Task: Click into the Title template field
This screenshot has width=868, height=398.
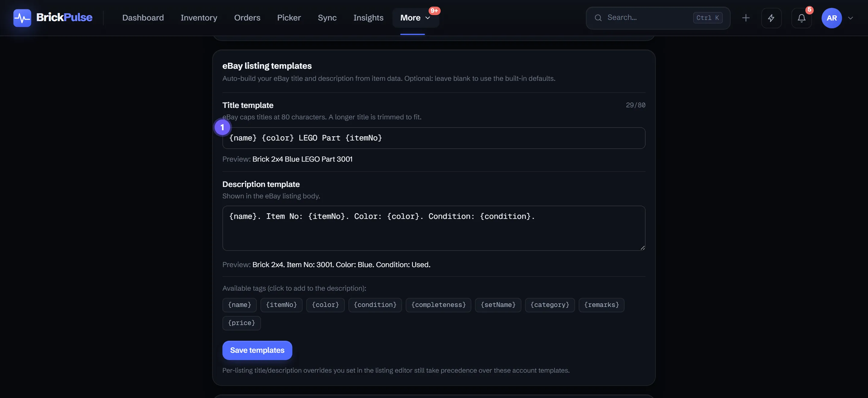Action: click(x=434, y=138)
